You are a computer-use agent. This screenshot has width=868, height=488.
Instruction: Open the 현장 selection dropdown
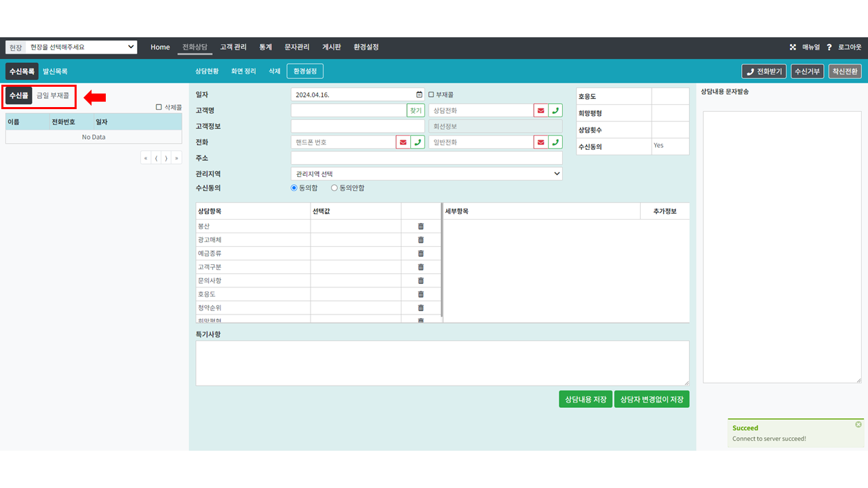click(x=81, y=47)
